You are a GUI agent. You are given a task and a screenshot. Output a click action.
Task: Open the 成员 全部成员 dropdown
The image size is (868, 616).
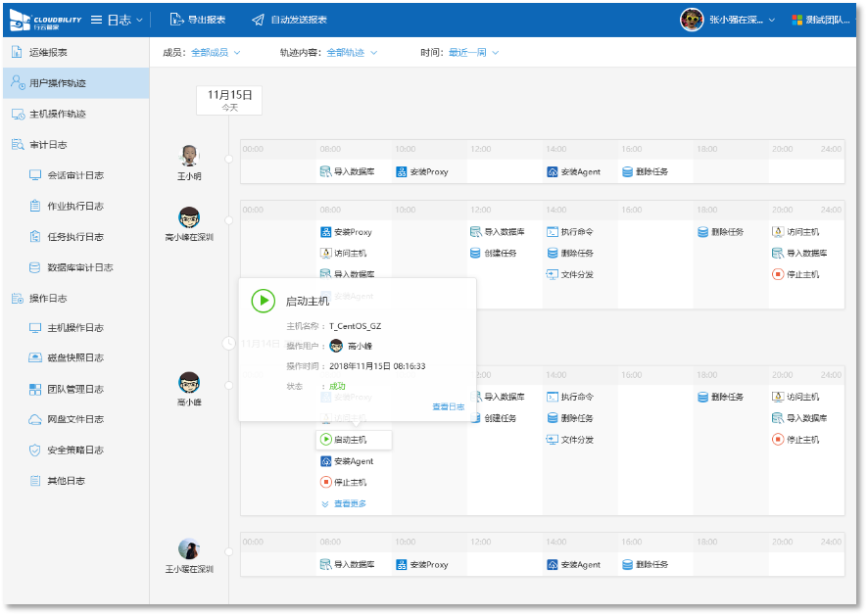[x=216, y=52]
